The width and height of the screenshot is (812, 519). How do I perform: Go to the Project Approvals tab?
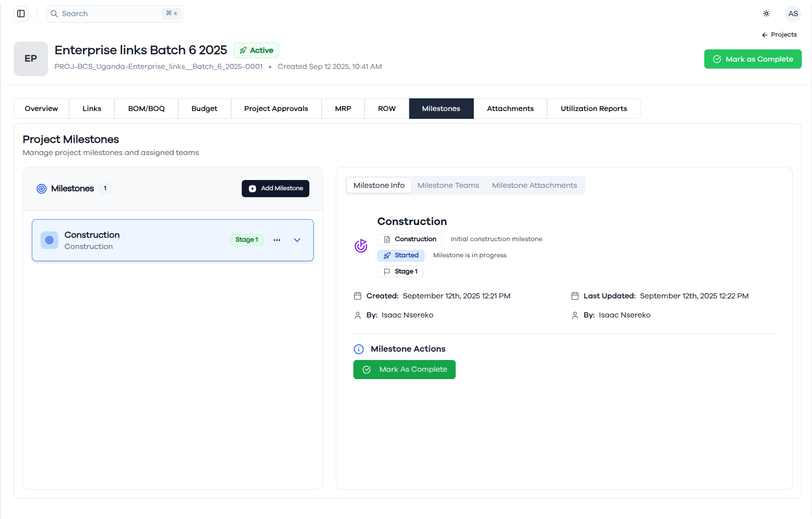[x=276, y=109]
